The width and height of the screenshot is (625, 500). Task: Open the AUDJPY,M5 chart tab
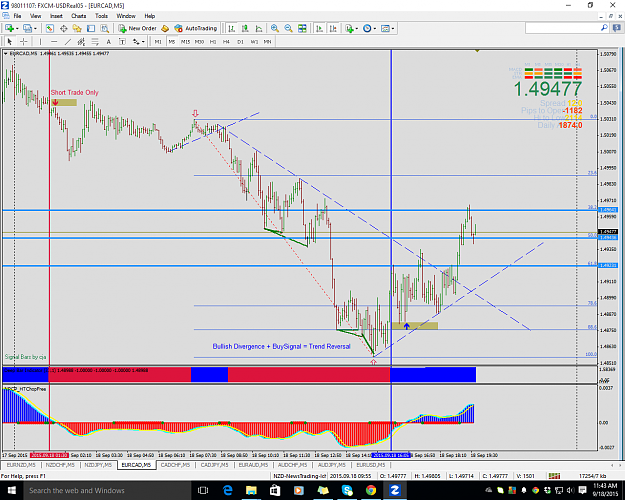click(x=332, y=465)
